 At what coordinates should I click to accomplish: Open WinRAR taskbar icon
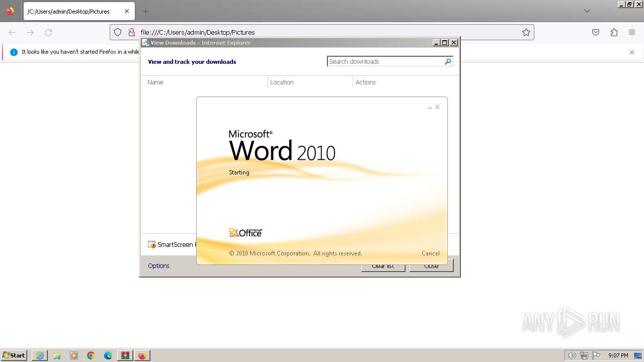[x=125, y=355]
